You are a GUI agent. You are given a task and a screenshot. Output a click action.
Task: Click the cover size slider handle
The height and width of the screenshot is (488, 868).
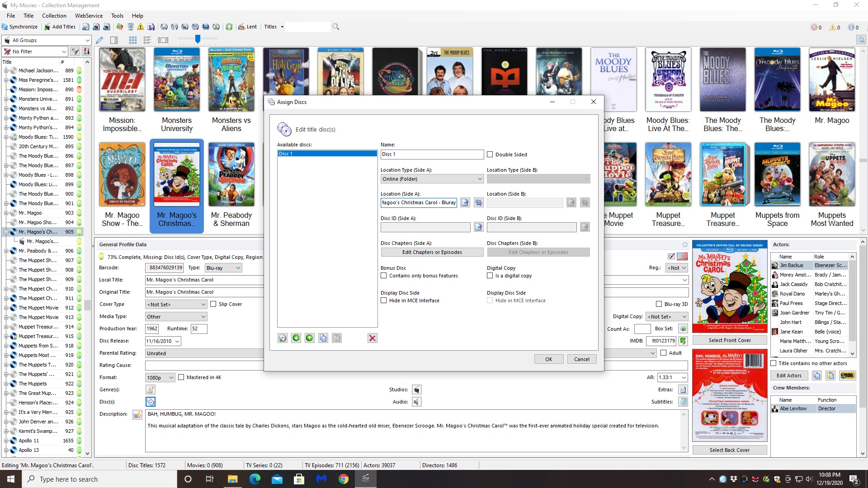tap(198, 39)
